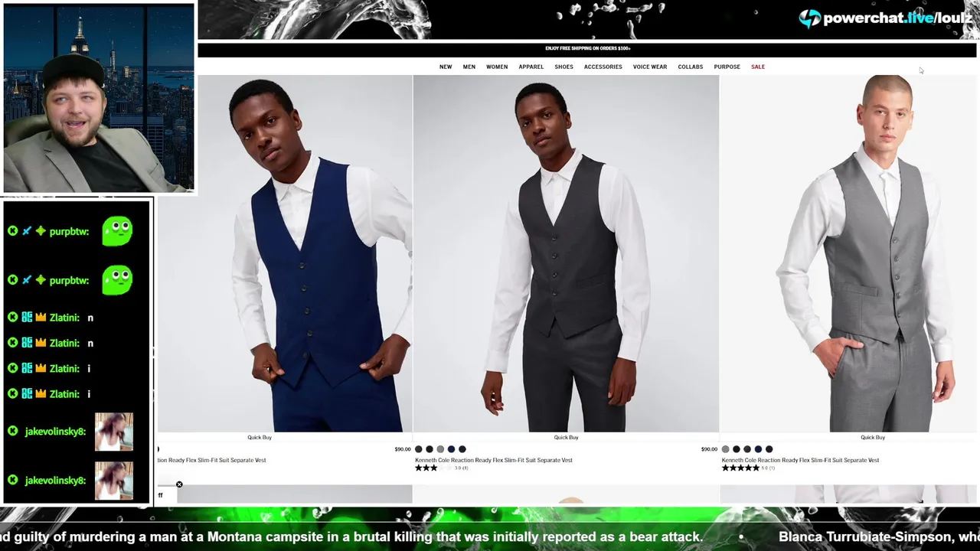Open the product title link under the charcoal vest

click(x=494, y=460)
